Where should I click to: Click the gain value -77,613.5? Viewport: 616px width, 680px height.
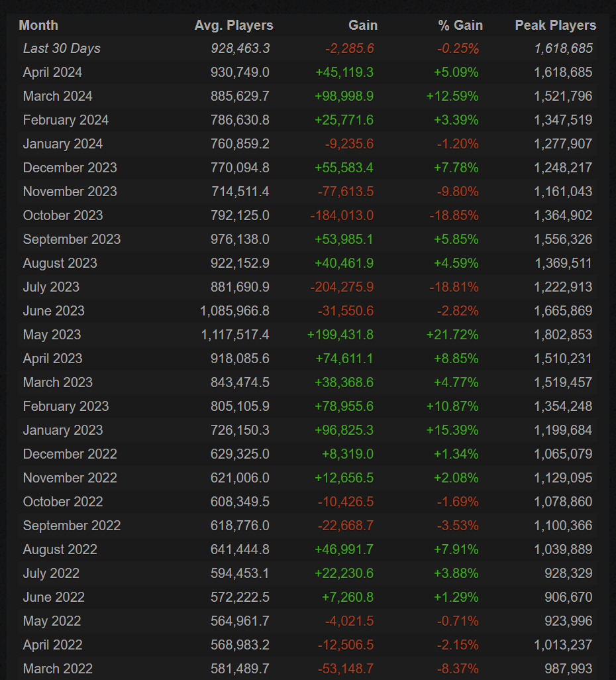click(x=346, y=192)
